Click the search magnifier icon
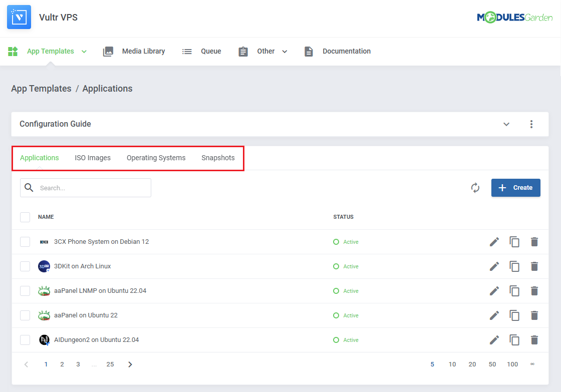This screenshot has height=392, width=561. coord(29,187)
